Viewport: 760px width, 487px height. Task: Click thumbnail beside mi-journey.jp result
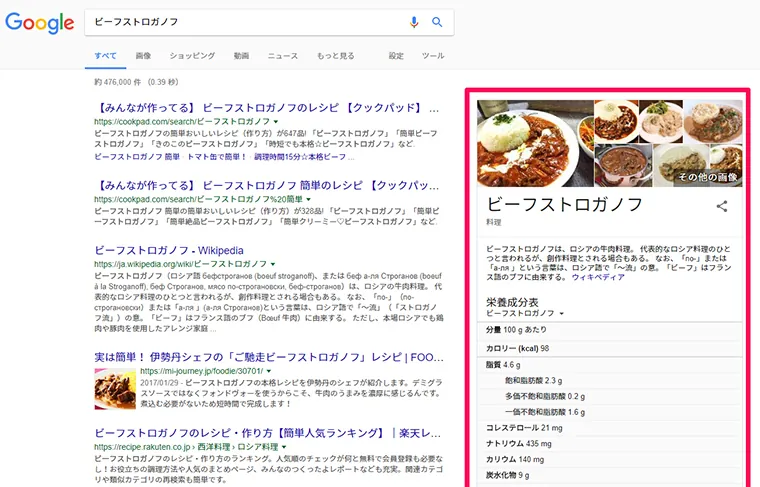coord(115,389)
